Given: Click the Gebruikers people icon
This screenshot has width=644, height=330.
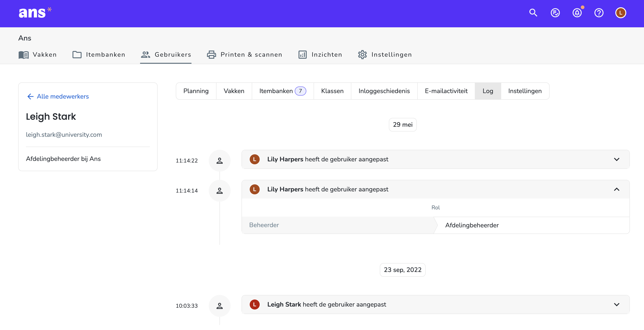Looking at the screenshot, I should 146,55.
